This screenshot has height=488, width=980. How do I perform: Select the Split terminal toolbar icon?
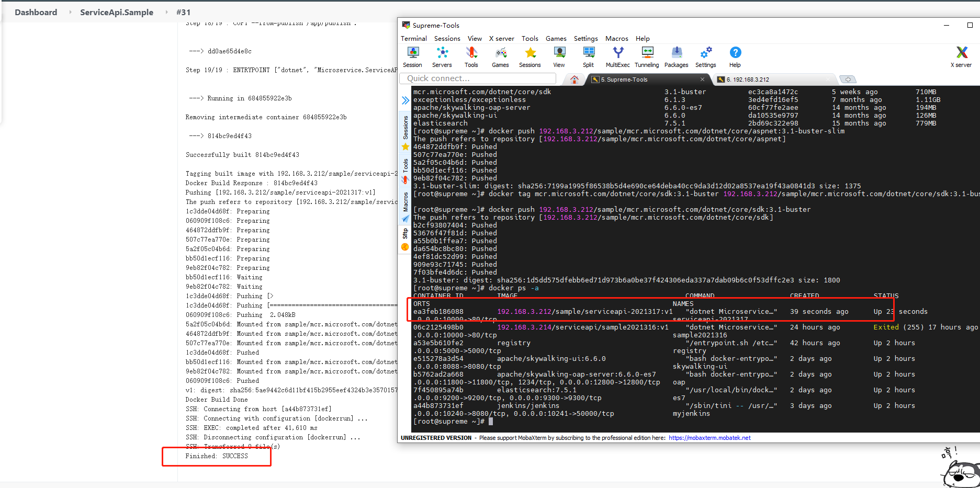click(x=589, y=57)
